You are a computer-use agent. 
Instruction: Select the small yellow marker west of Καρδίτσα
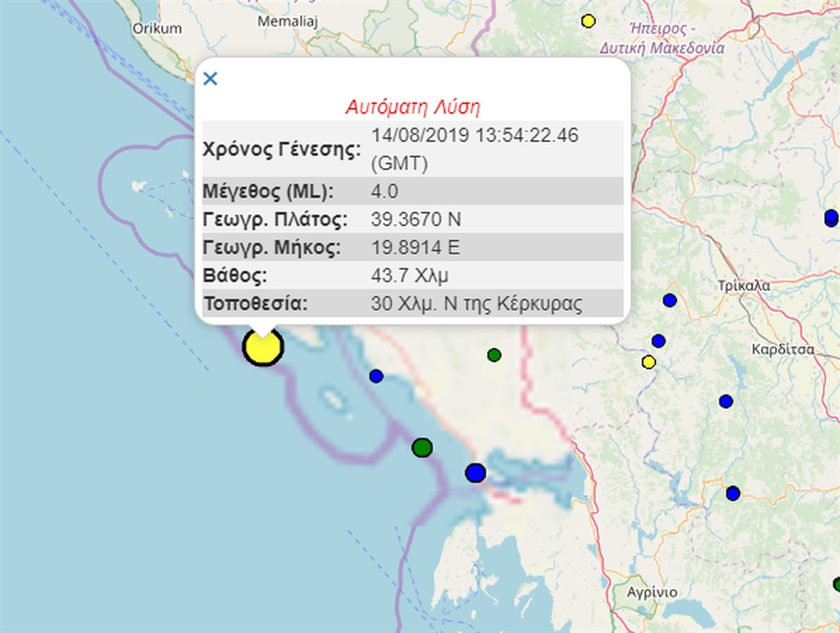tap(649, 363)
